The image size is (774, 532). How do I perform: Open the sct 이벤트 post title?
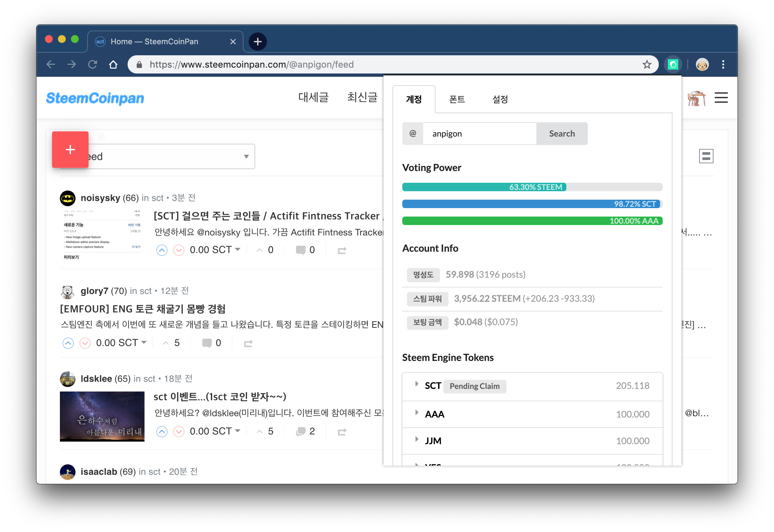pos(220,397)
